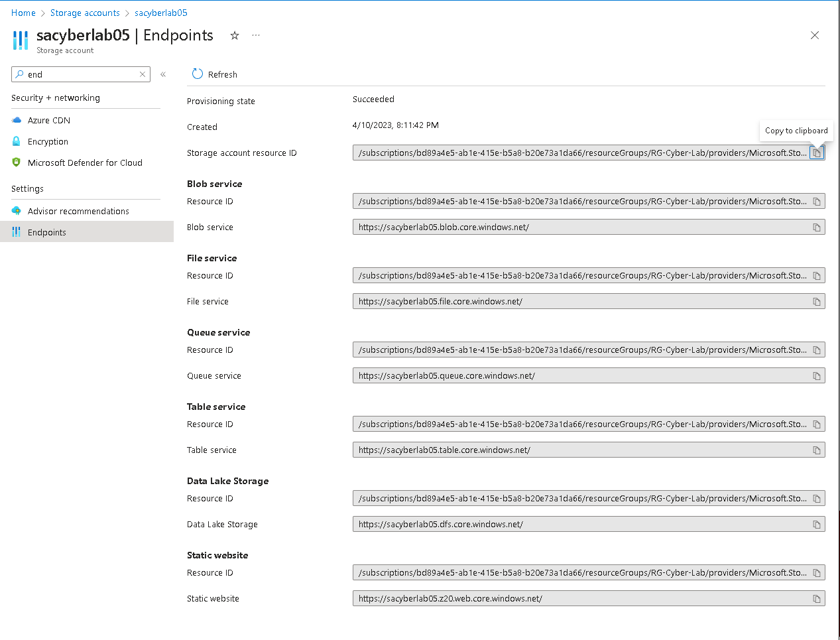
Task: Copy the Queue service endpoint URL
Action: coord(816,375)
